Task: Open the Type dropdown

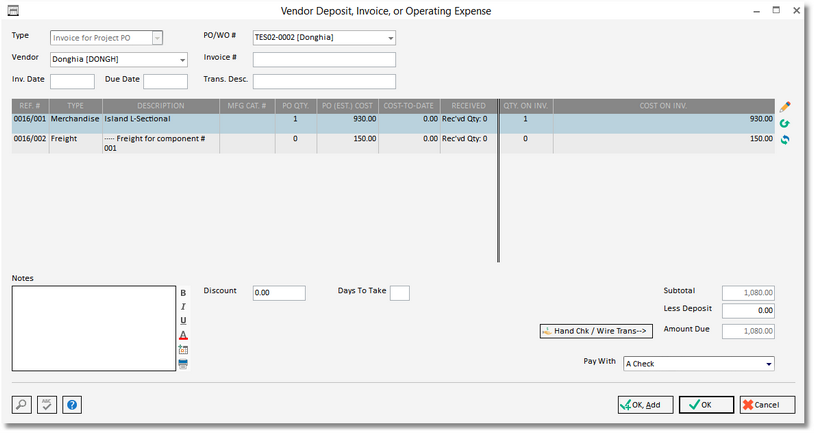Action: 157,38
